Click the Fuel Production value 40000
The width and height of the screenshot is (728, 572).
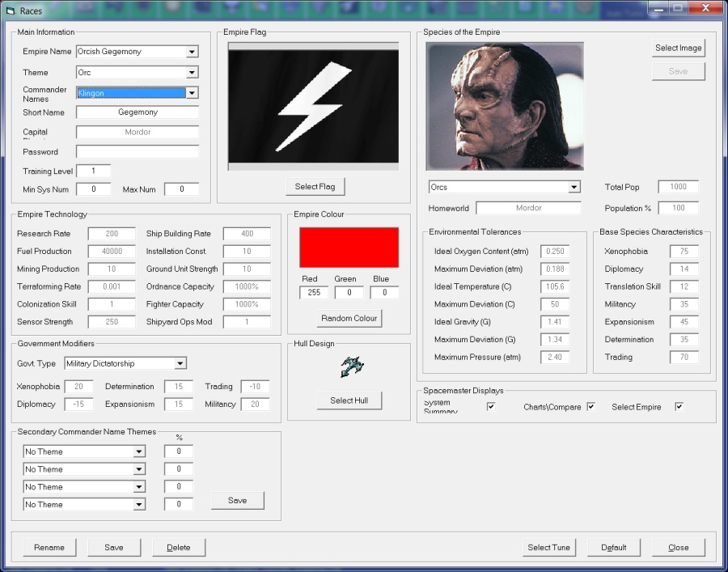click(112, 251)
